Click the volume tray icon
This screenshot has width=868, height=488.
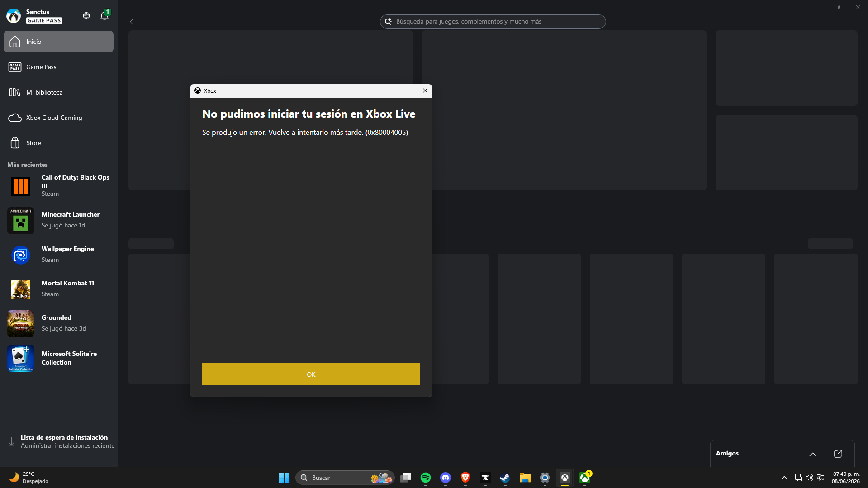[810, 478]
